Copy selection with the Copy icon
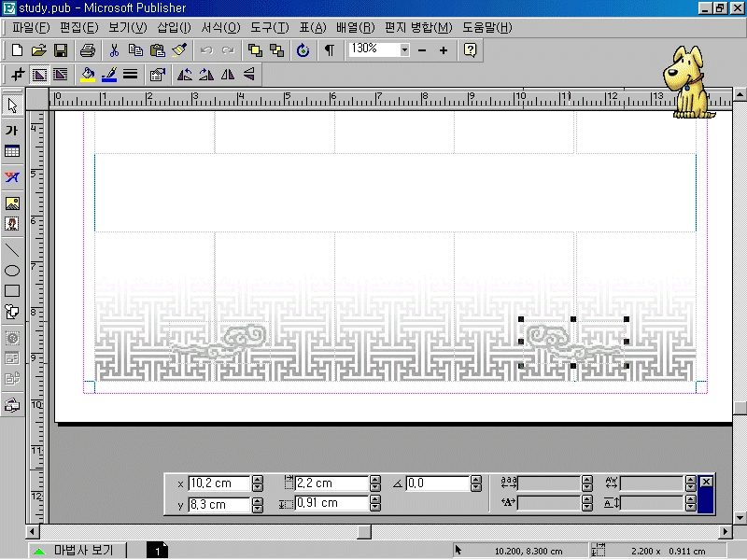The width and height of the screenshot is (747, 560). coord(135,50)
